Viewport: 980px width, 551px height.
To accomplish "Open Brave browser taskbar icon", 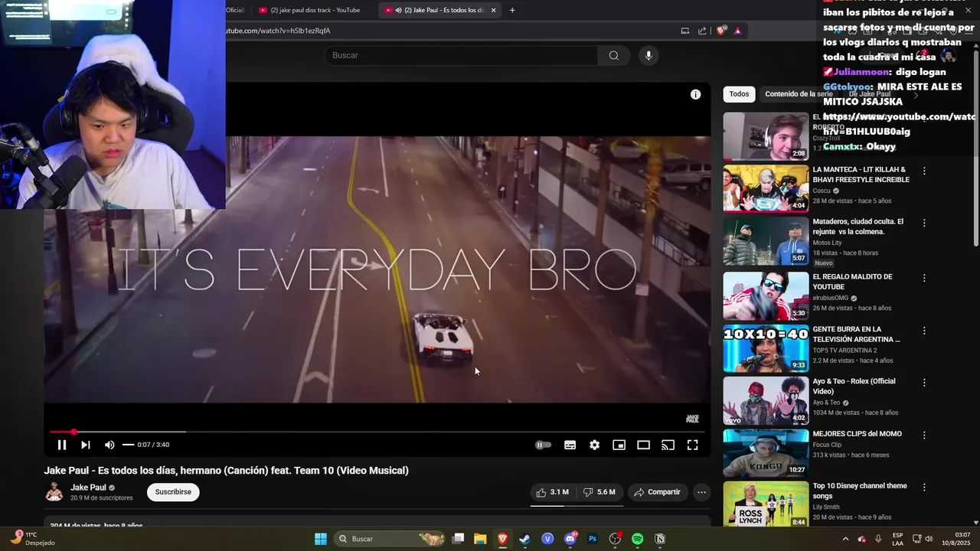I will pos(502,539).
